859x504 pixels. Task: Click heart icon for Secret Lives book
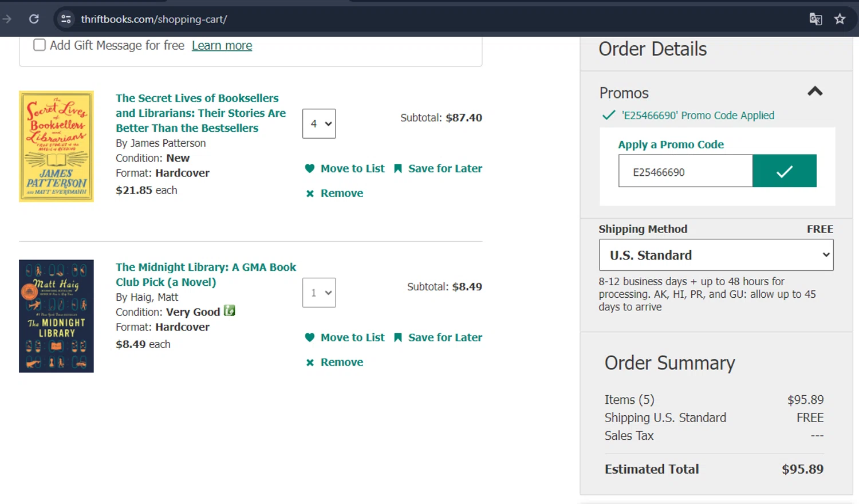[x=310, y=168]
